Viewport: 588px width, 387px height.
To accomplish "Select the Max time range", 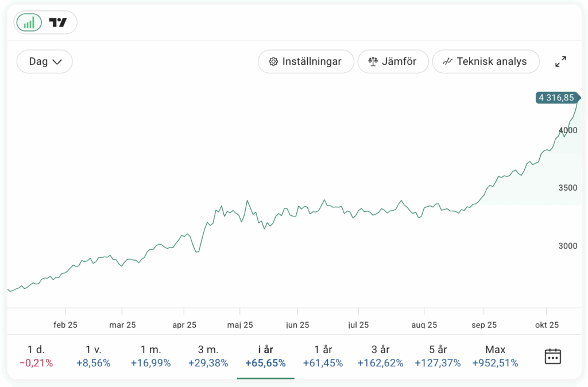I will click(495, 356).
